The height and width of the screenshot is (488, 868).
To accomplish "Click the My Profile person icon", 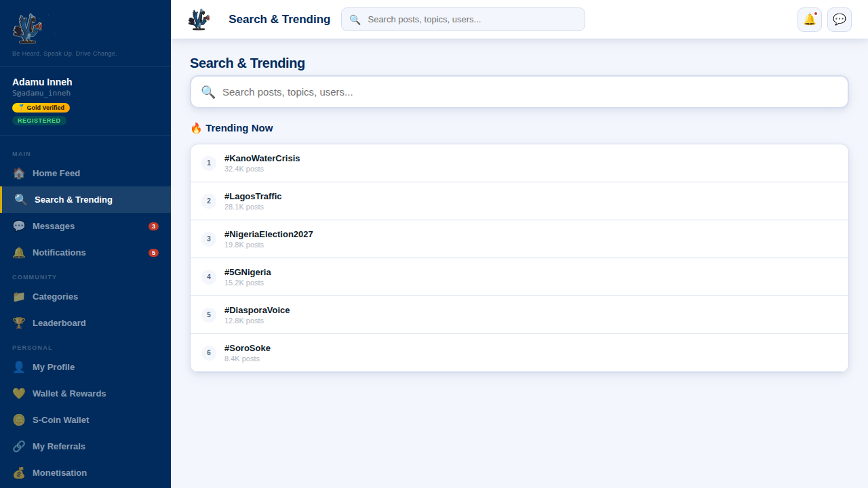I will [19, 367].
